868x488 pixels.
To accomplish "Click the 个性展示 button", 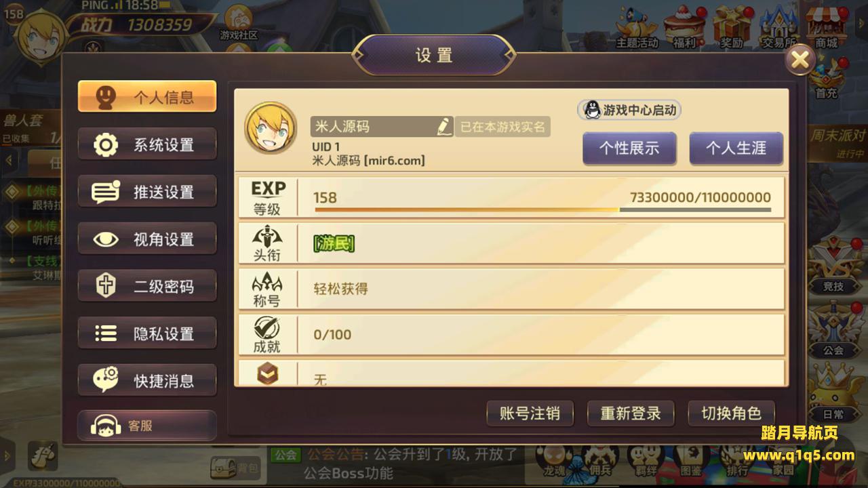I will tap(629, 148).
